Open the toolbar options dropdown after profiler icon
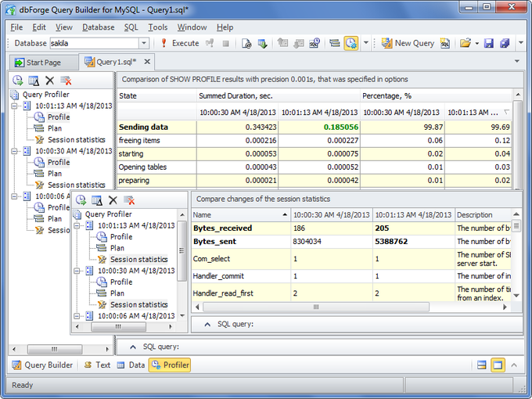Image resolution: width=532 pixels, height=399 pixels. click(x=366, y=43)
